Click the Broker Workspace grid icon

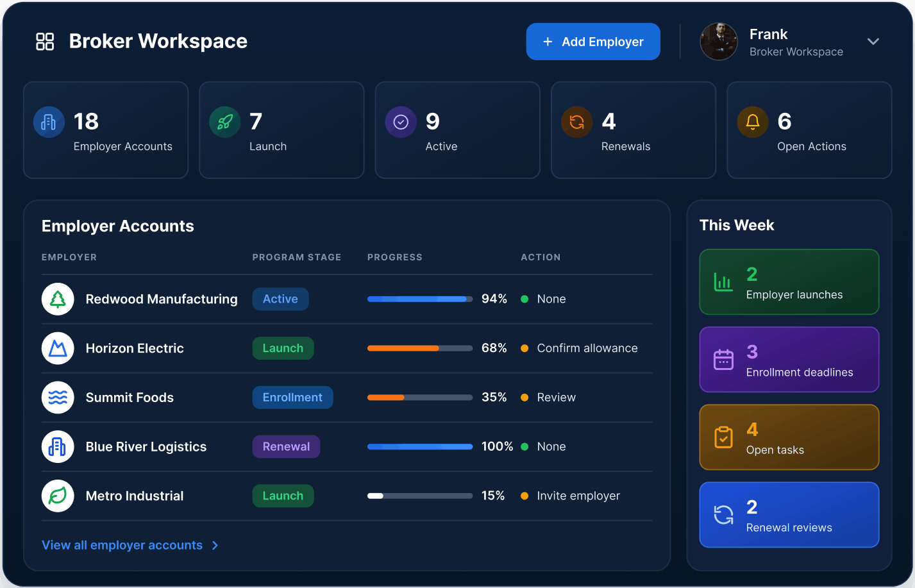[45, 42]
